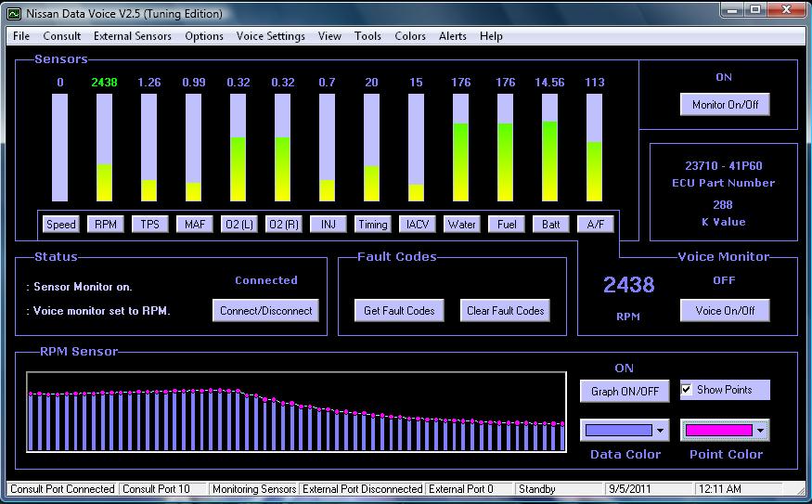Click the 23710 - 41P60 part number
812x504 pixels.
(724, 166)
